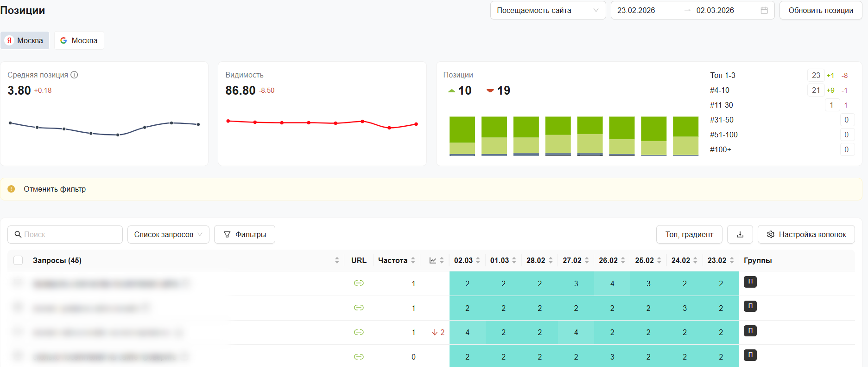
Task: Open the Список запросов dropdown
Action: click(x=168, y=234)
